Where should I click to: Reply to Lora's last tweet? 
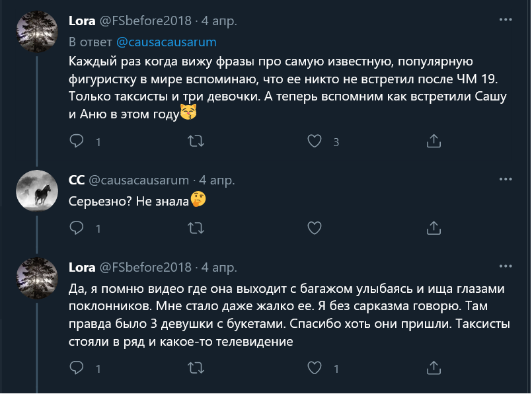point(77,367)
